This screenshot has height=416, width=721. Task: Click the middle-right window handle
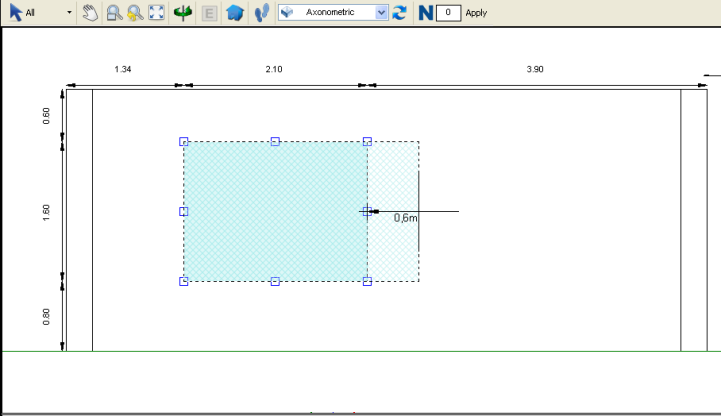(367, 211)
